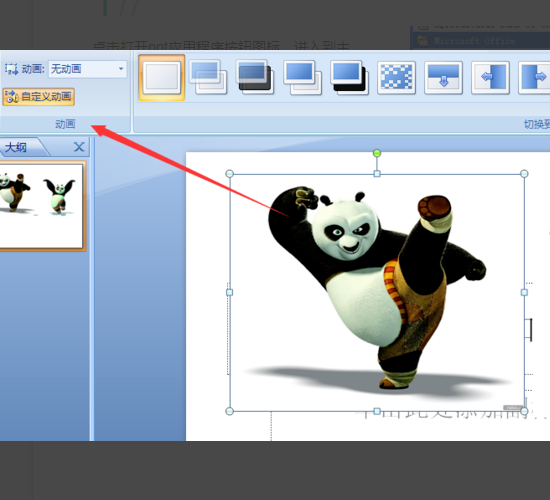Choose the dissolve checkerboard transition icon
550x500 pixels.
click(x=396, y=78)
